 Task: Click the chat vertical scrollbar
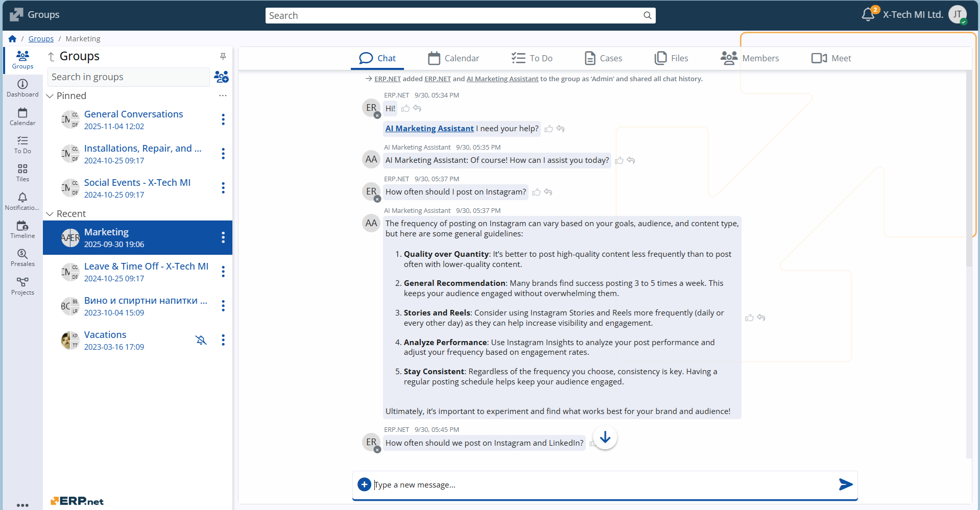[969, 204]
